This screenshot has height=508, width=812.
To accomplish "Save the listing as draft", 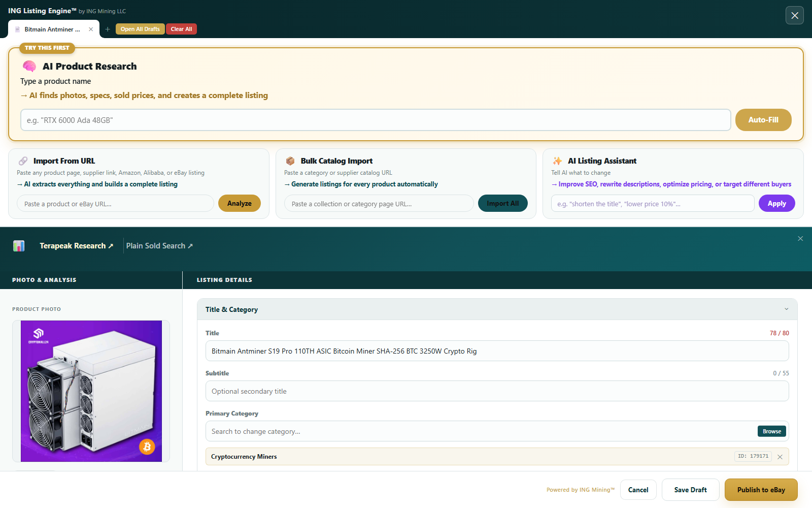I will tap(691, 490).
